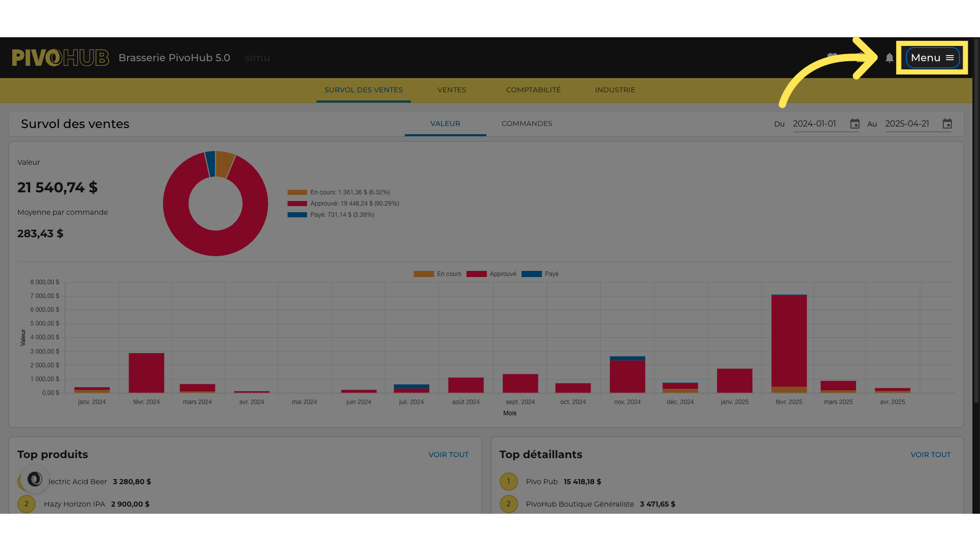The height and width of the screenshot is (551, 980).
Task: Click the rank 2 badge beside Hazy Horizon IPA
Action: pyautogui.click(x=27, y=504)
